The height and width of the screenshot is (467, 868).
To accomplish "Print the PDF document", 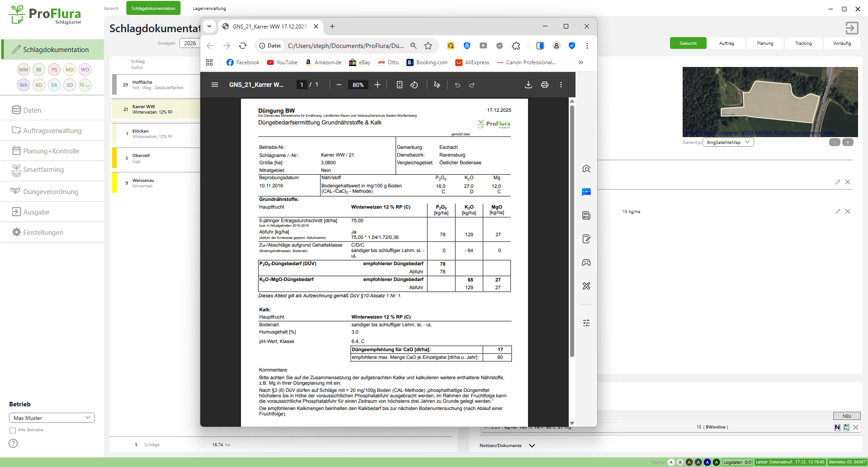I will 545,85.
